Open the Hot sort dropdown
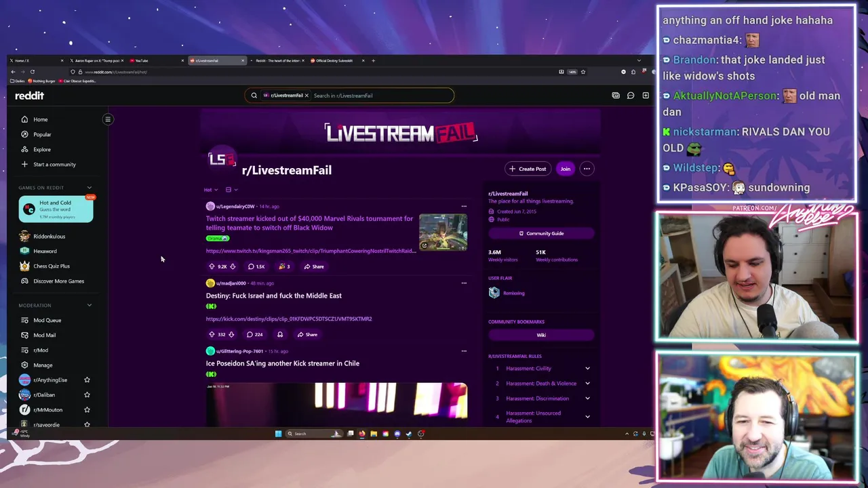Image resolution: width=868 pixels, height=488 pixels. click(x=211, y=190)
